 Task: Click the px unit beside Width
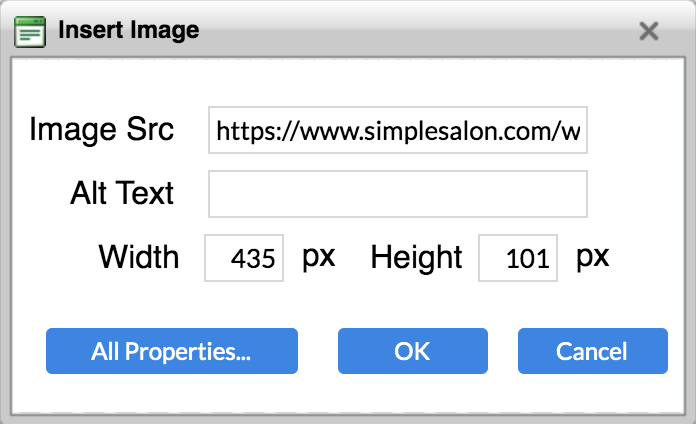pyautogui.click(x=319, y=258)
